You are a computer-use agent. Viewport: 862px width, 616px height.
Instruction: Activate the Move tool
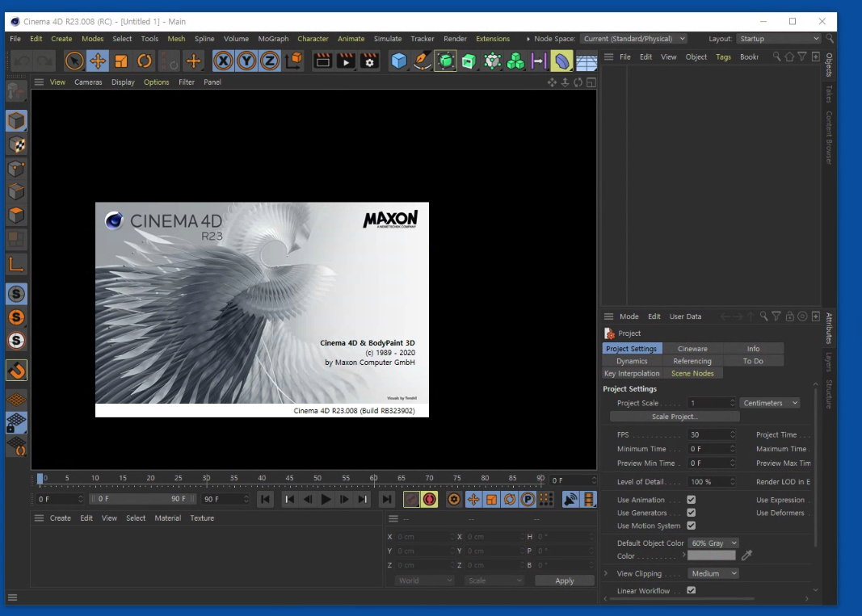click(98, 61)
